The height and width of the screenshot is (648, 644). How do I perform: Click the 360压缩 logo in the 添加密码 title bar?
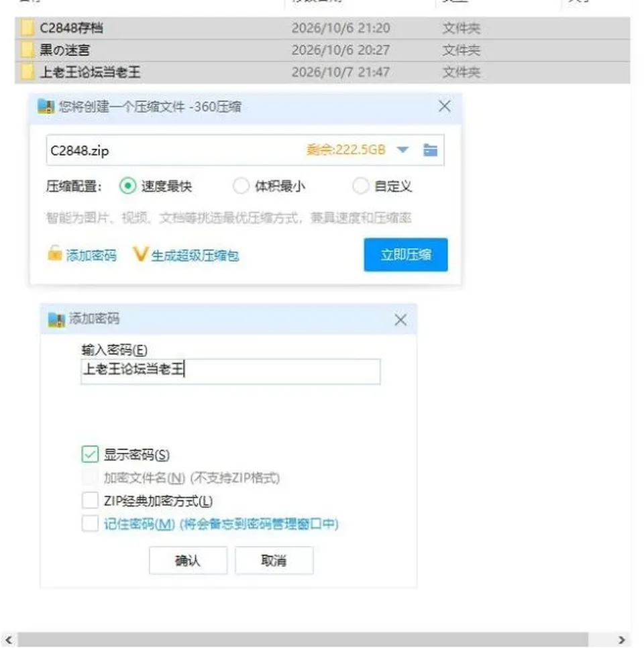[x=56, y=319]
